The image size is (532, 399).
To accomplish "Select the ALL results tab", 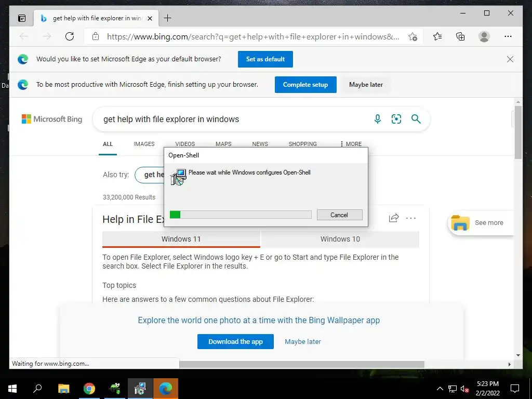I will click(x=108, y=144).
